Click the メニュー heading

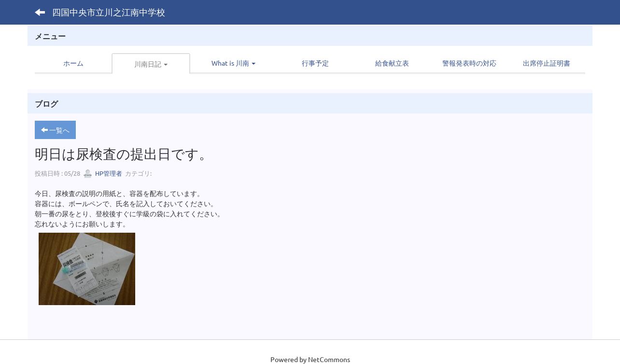coord(50,36)
